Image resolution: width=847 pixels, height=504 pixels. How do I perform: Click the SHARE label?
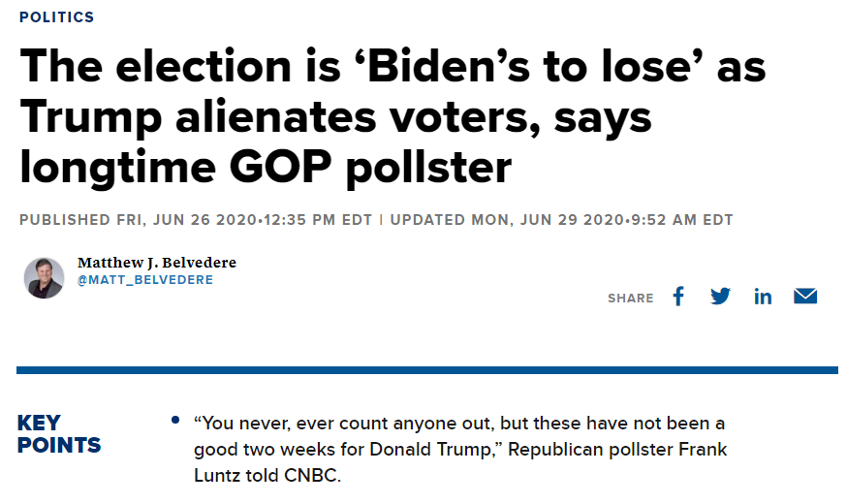[631, 299]
